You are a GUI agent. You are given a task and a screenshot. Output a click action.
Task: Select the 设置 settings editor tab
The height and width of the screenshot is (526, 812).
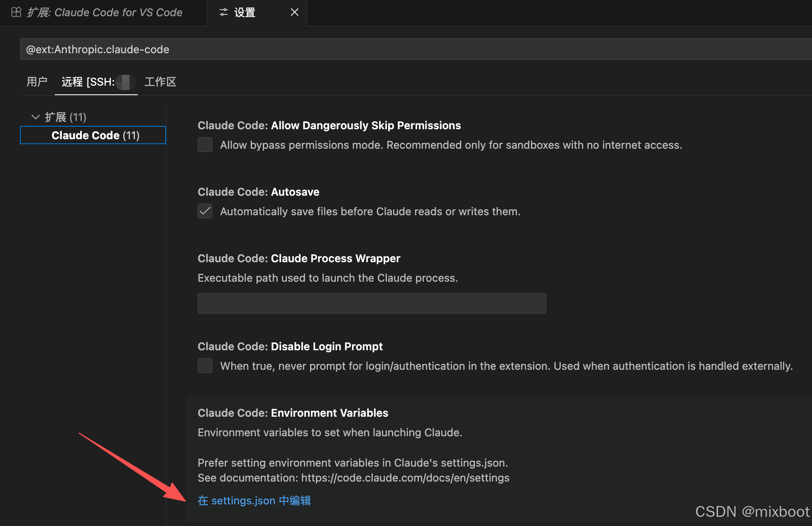tap(245, 12)
